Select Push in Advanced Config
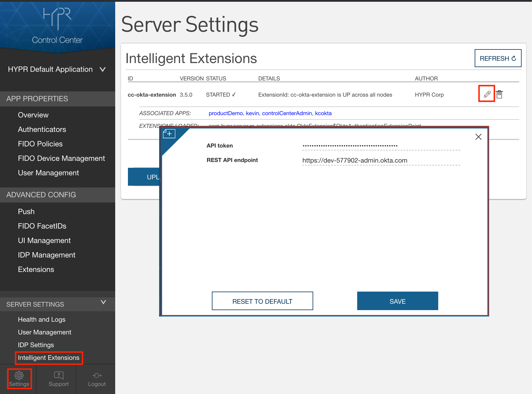 point(26,212)
